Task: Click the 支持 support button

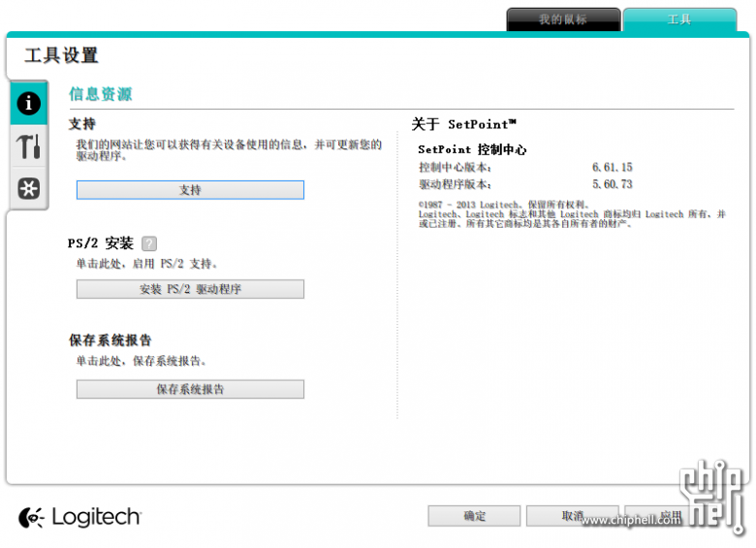Action: tap(190, 190)
